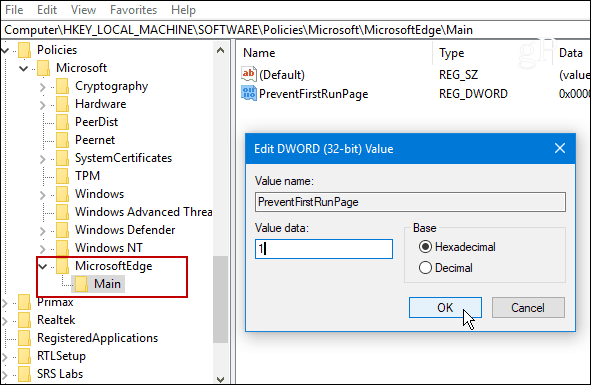Image resolution: width=591 pixels, height=385 pixels.
Task: Click the tree pane scrollbar thumb
Action: 220,299
